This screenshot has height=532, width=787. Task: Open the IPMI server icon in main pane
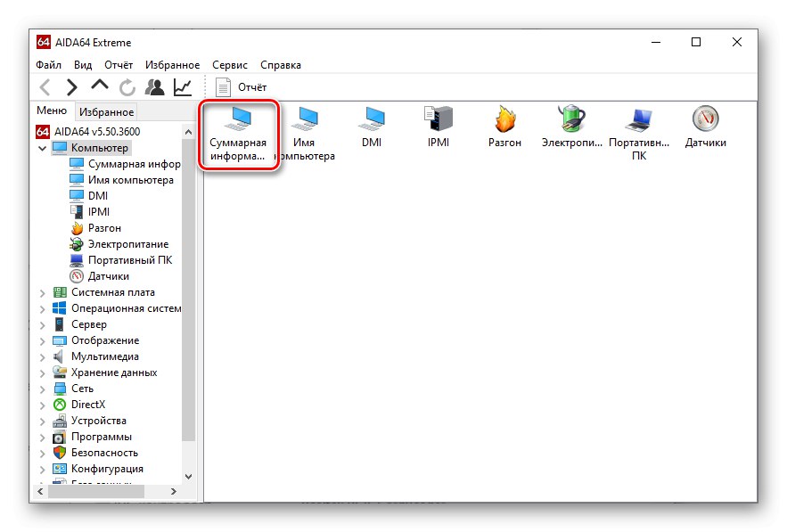[x=439, y=127]
